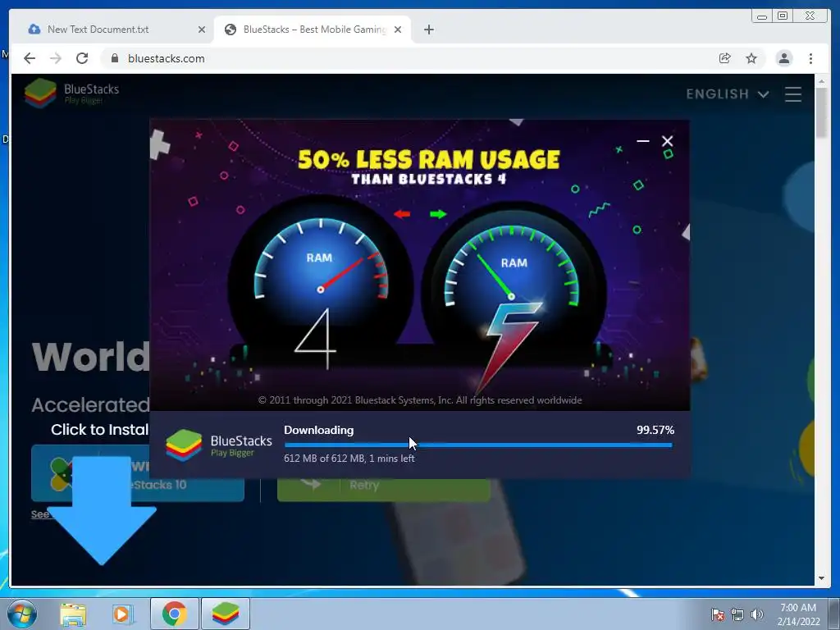Open the Chrome profile avatar menu
This screenshot has width=840, height=630.
(783, 58)
